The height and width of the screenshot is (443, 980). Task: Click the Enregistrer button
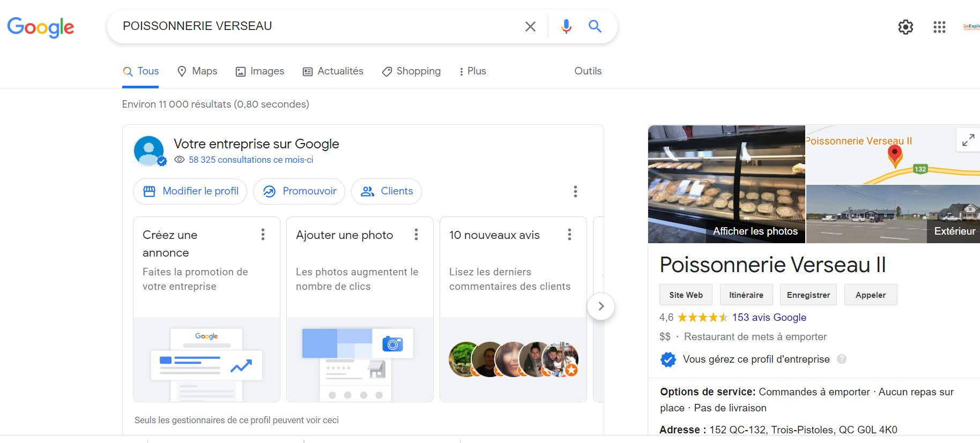pos(808,295)
